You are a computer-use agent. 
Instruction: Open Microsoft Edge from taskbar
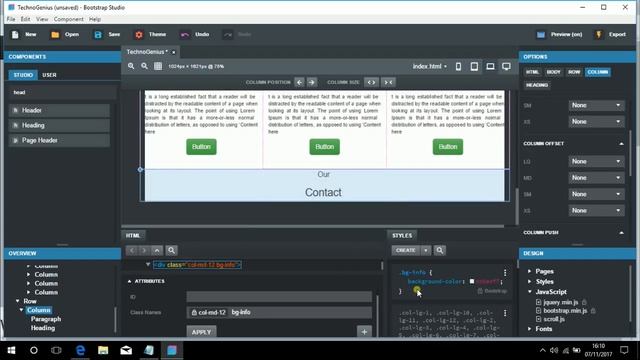click(80, 350)
